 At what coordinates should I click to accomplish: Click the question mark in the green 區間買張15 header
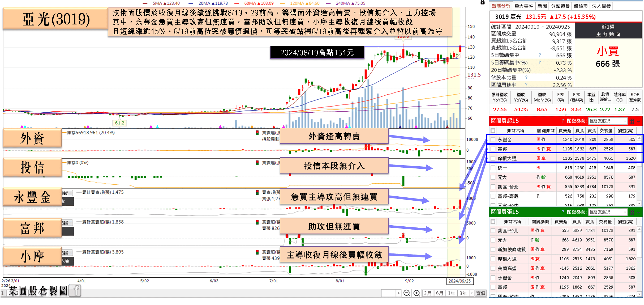(x=563, y=212)
